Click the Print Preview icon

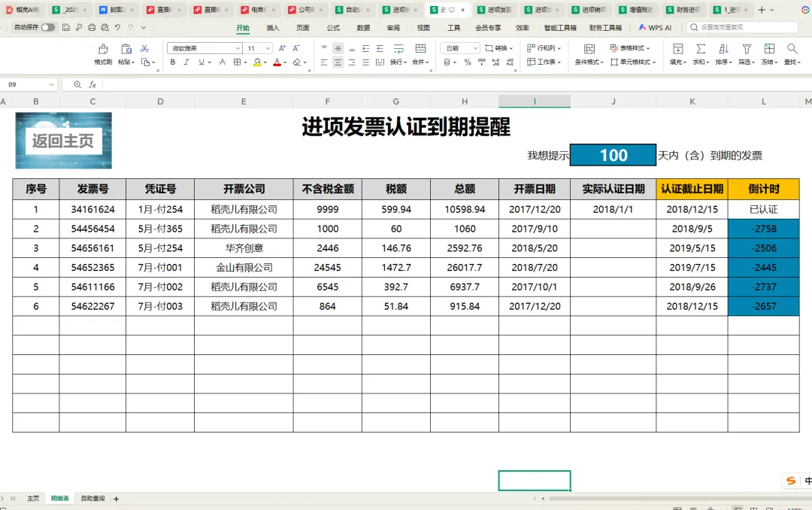click(x=105, y=27)
